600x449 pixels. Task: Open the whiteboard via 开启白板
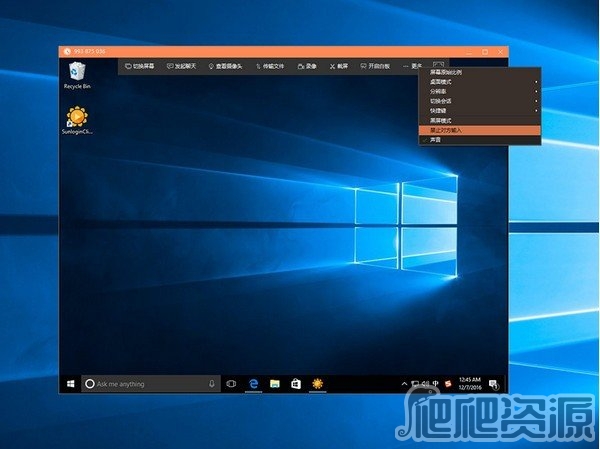[375, 66]
